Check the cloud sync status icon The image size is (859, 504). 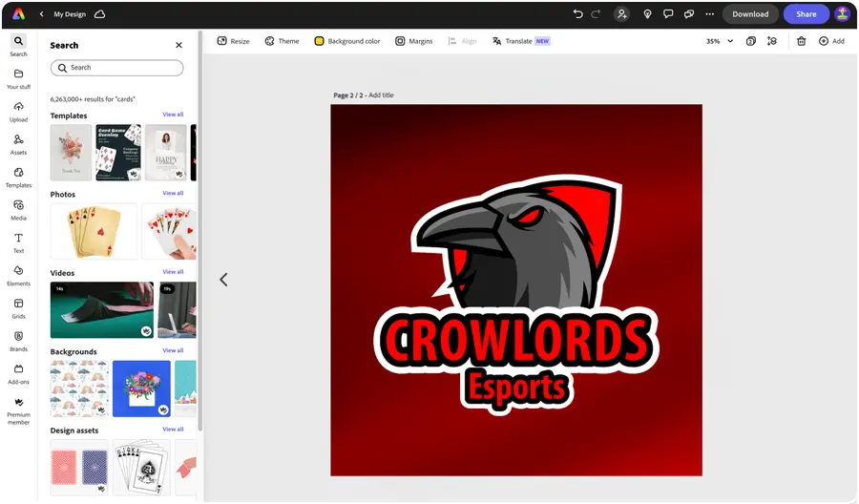(99, 14)
